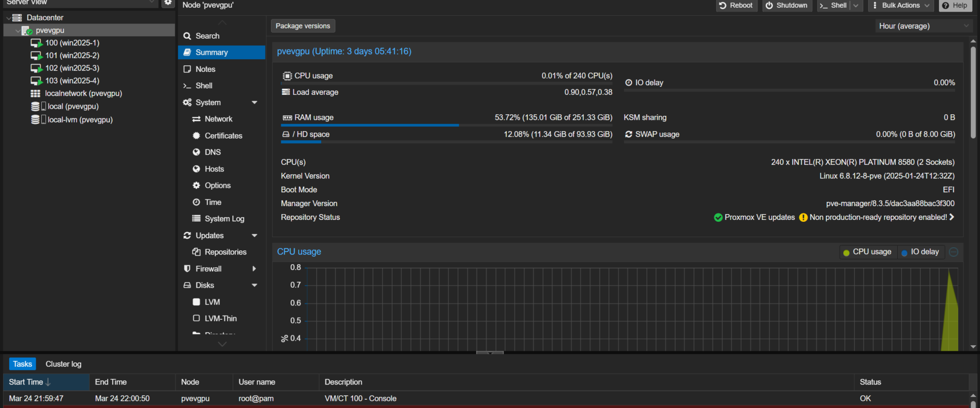Screen dimensions: 980x408
Task: Click the pvevgpu node icon
Action: pyautogui.click(x=27, y=31)
